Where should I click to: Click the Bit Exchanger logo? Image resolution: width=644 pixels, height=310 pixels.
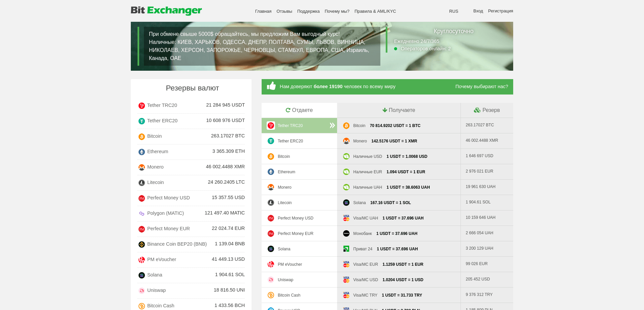pos(166,11)
